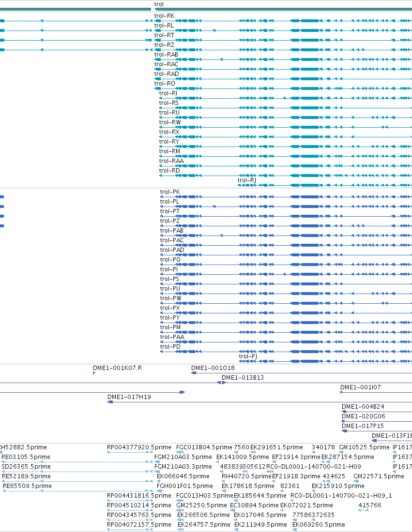Image resolution: width=412 pixels, height=532 pixels.
Task: Select transcript trol-RAC
Action: pos(166,64)
